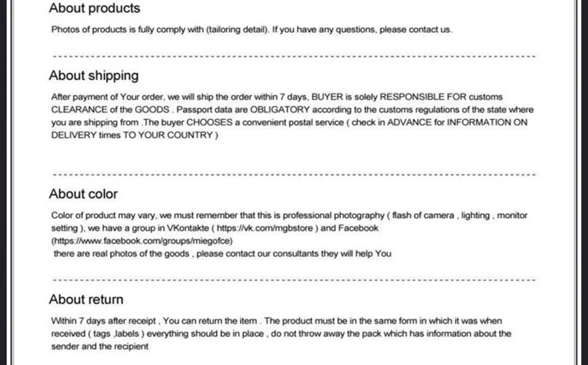
Task: Click the 'RESPONSIBLE FOR' text
Action: [x=423, y=97]
